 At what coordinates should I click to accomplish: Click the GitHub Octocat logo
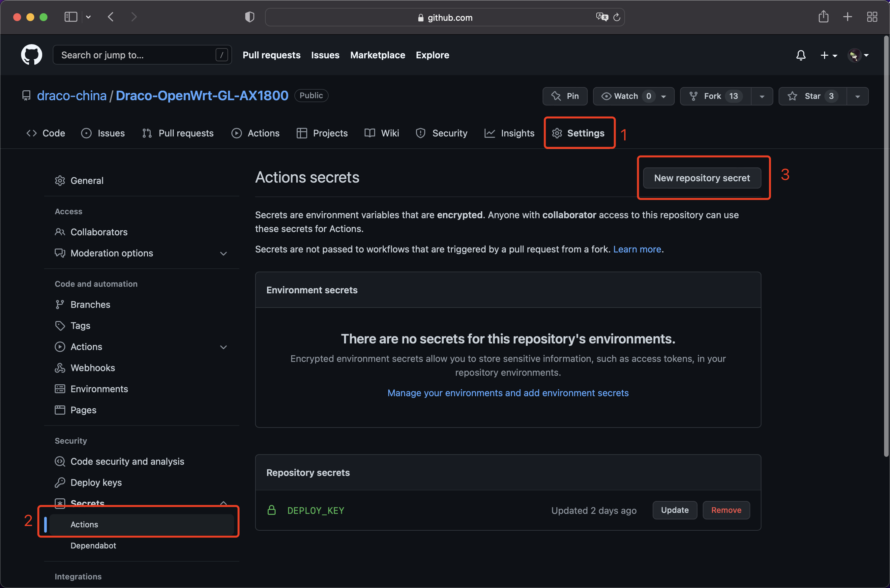(x=32, y=55)
